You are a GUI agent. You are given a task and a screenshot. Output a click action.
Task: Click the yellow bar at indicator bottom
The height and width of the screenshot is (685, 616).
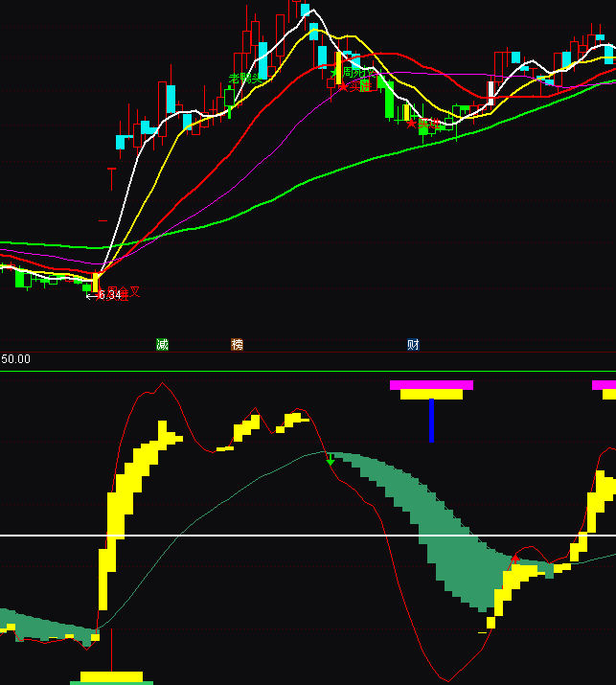[111, 676]
